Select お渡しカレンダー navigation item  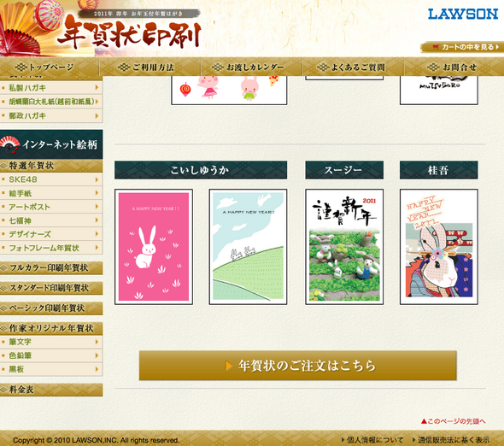coord(248,67)
